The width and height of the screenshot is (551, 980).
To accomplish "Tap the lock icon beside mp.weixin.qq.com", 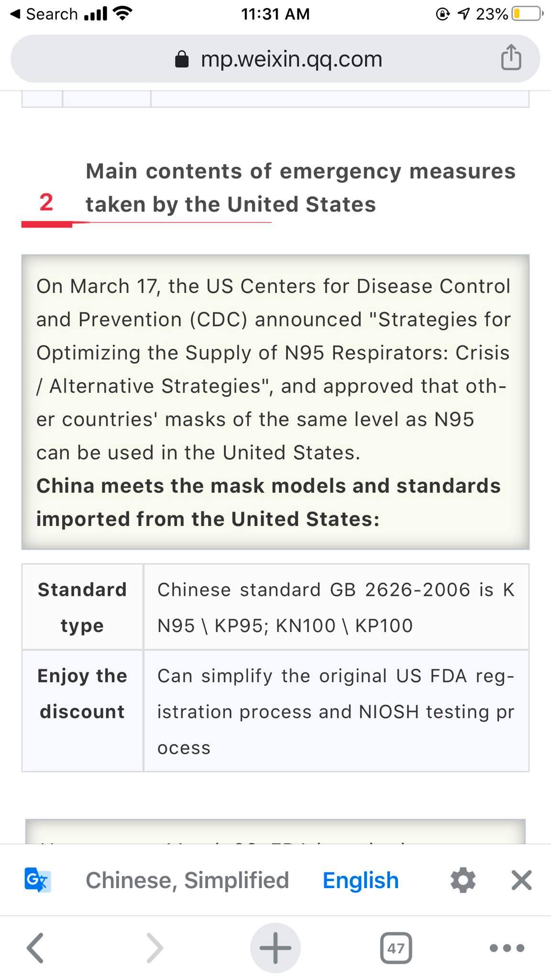I will tap(182, 59).
